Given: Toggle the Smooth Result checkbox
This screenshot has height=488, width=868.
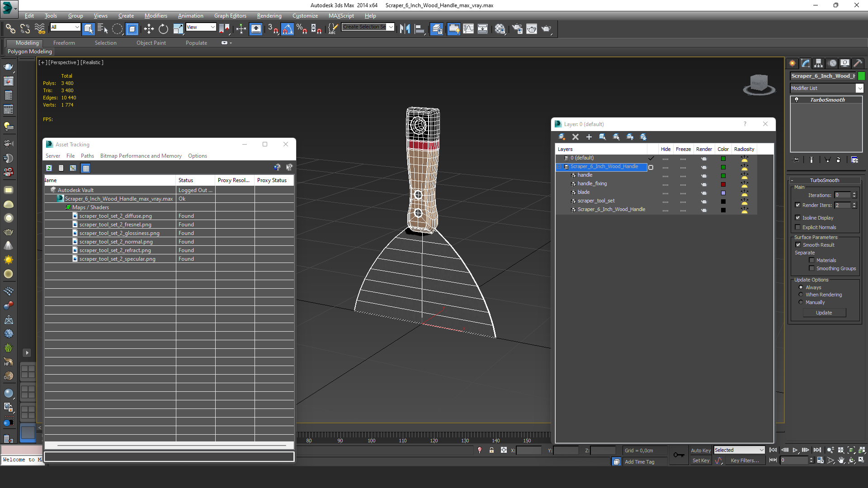Looking at the screenshot, I should [x=798, y=245].
